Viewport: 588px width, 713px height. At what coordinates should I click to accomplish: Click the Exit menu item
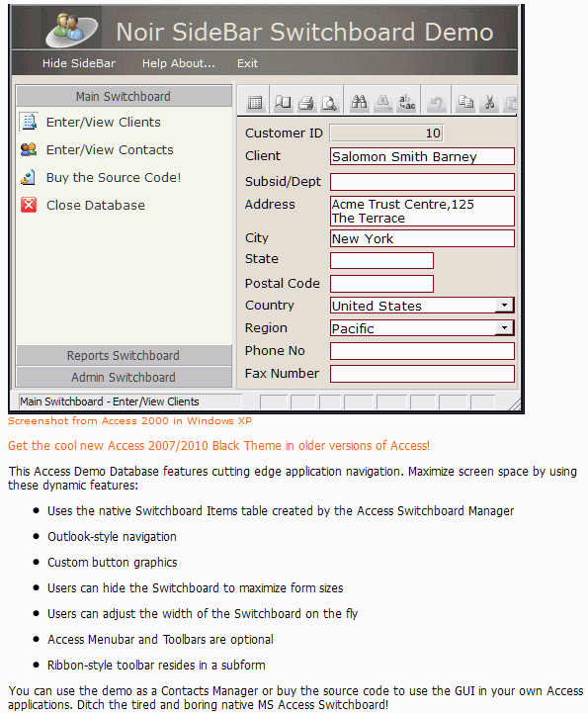tap(248, 63)
